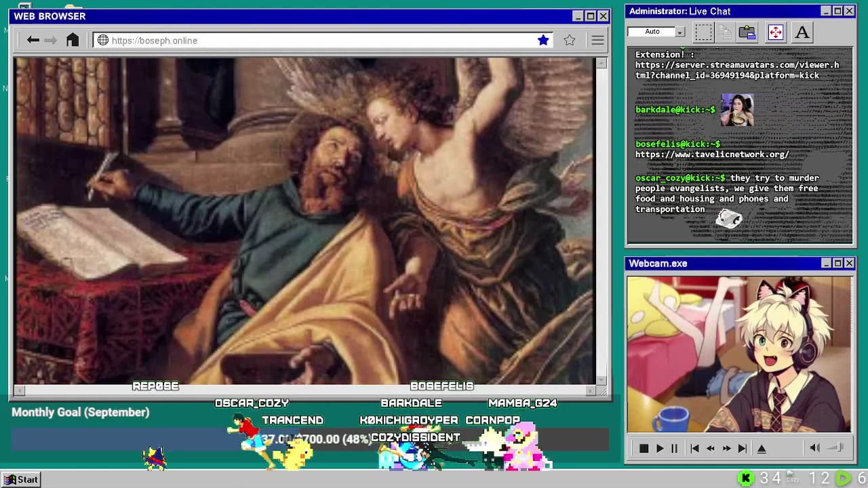This screenshot has height=488, width=868.
Task: Click the Monthly Goal (September) label
Action: [x=81, y=412]
